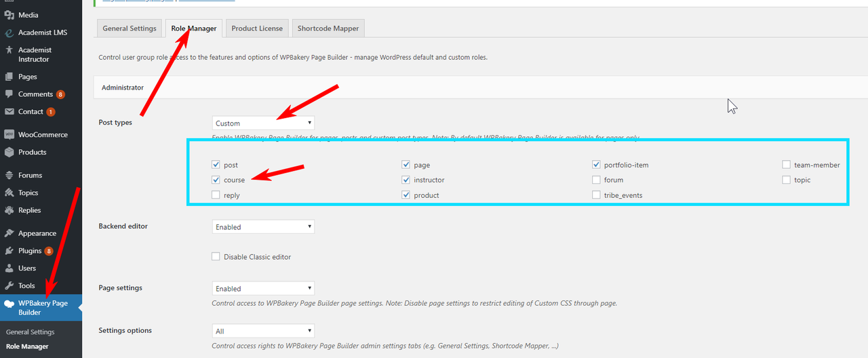Click the WPBakery Page Builder cloud icon
Screen dimensions: 868x358
pyautogui.click(x=9, y=304)
